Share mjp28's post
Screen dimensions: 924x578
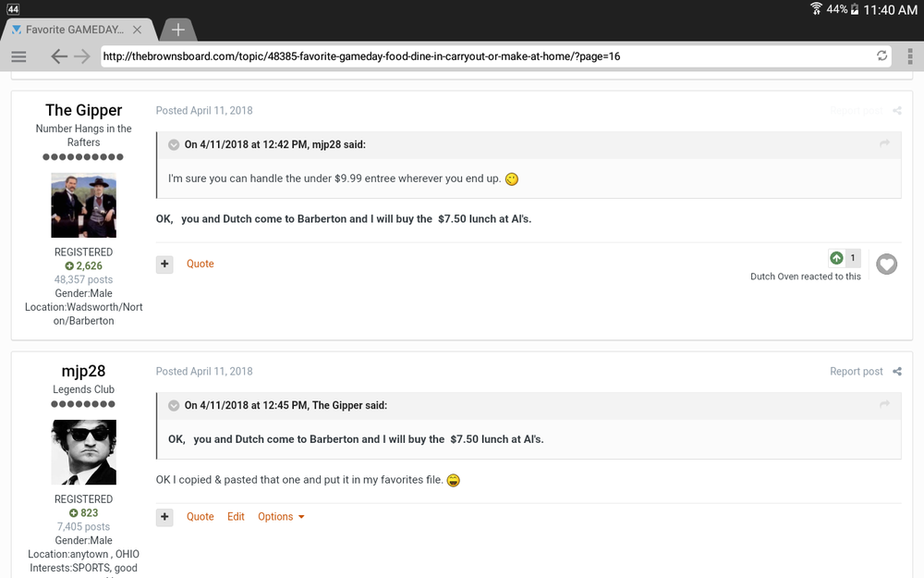tap(897, 372)
